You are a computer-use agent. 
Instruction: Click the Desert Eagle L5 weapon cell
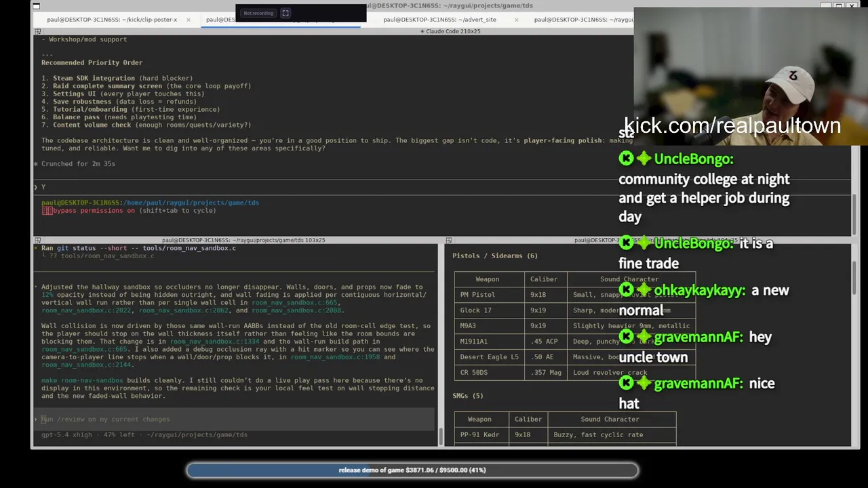pyautogui.click(x=489, y=357)
